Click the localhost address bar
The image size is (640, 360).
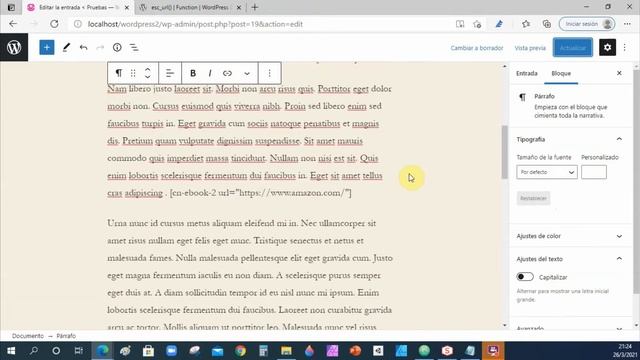[x=261, y=24]
